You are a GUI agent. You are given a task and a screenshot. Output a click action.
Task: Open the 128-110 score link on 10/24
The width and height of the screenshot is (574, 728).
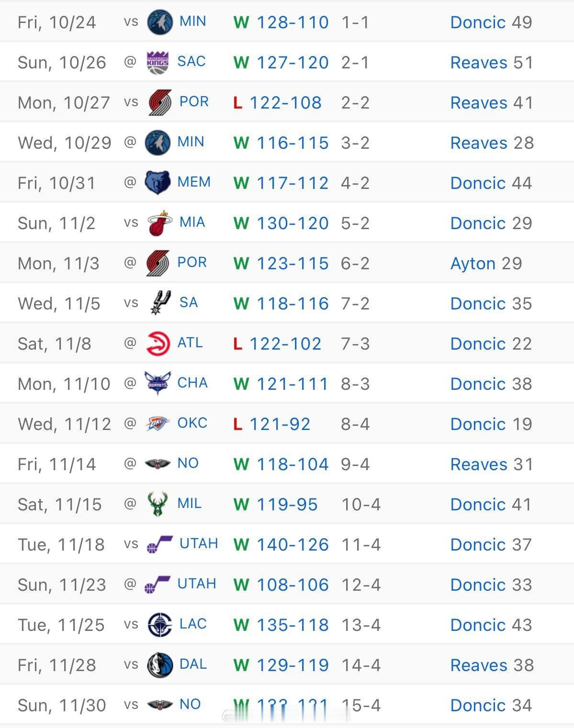[x=293, y=22]
